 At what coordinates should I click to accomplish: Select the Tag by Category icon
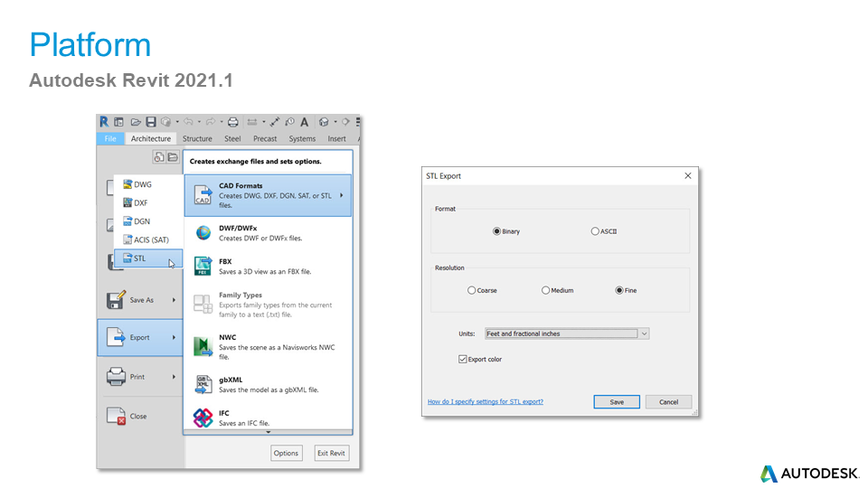(289, 122)
